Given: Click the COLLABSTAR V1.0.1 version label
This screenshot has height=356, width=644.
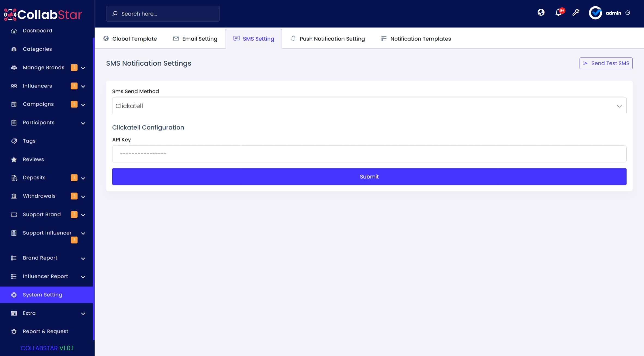Looking at the screenshot, I should [47, 348].
